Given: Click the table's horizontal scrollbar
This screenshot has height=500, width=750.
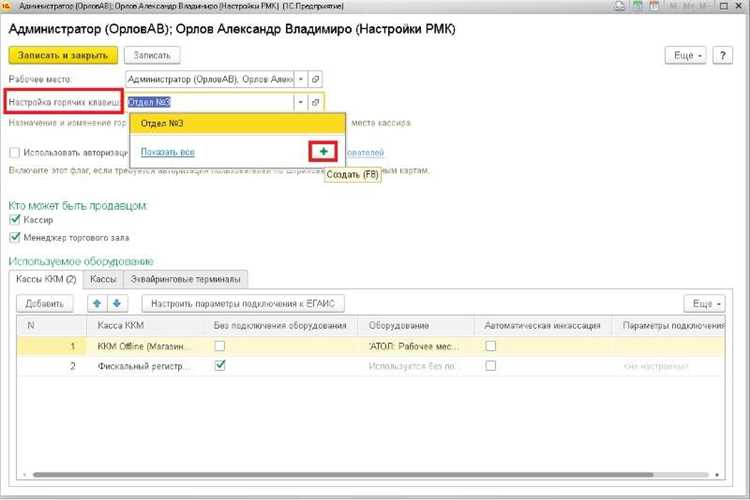Looking at the screenshot, I should tap(343, 475).
